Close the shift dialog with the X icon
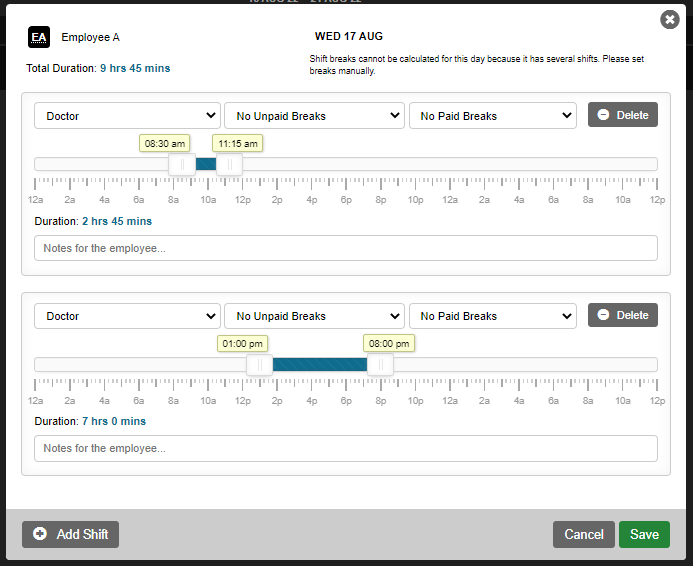 pos(670,19)
